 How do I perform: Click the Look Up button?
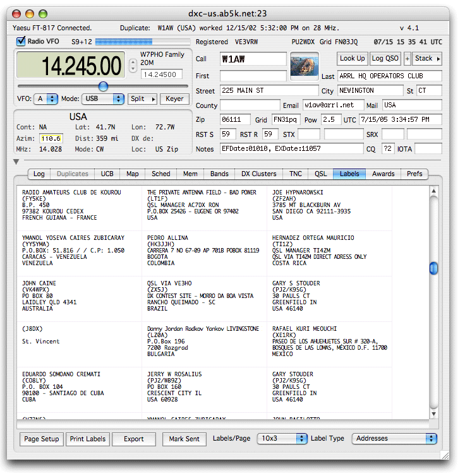coord(352,58)
